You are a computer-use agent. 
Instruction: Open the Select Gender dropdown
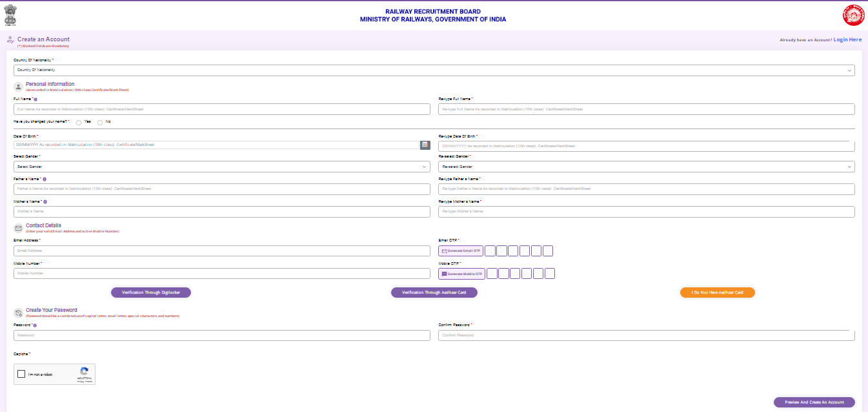tap(221, 167)
